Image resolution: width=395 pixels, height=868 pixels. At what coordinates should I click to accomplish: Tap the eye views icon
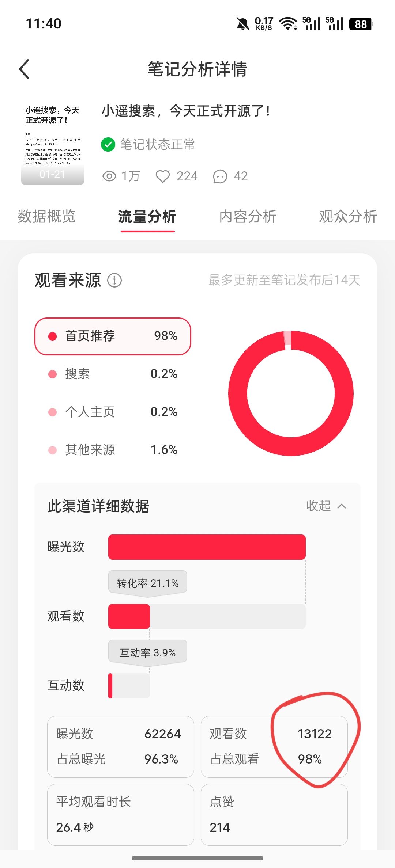click(109, 176)
